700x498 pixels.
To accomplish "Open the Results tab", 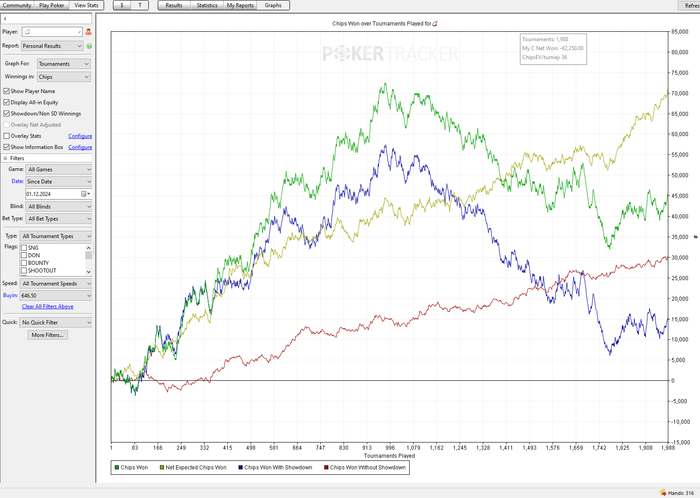I will 174,5.
